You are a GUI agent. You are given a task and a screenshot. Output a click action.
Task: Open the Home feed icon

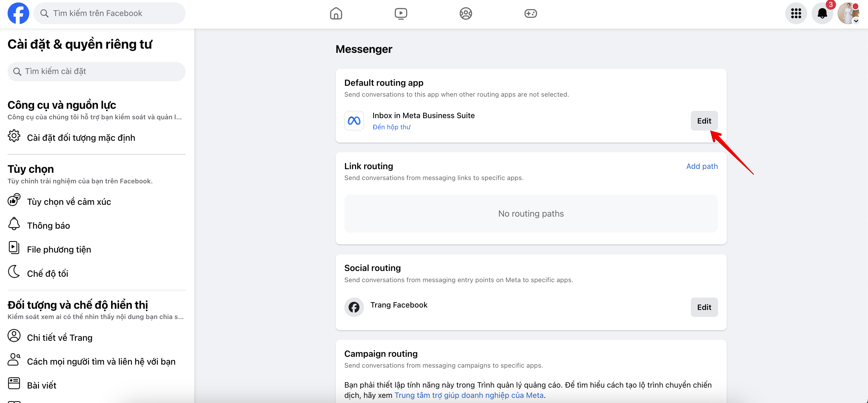(336, 14)
